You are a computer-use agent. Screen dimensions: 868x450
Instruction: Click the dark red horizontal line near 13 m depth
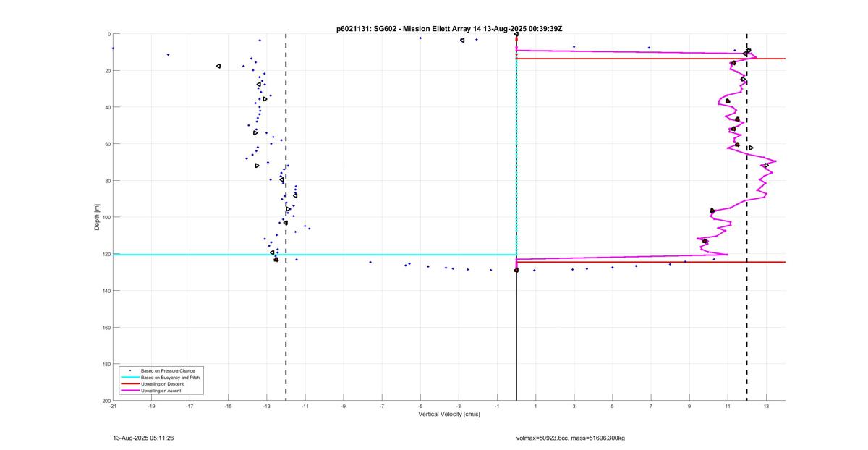click(x=651, y=59)
